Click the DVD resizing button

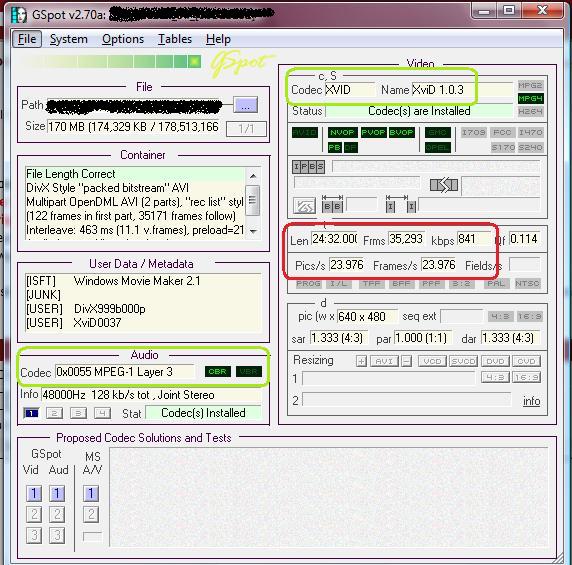click(495, 361)
